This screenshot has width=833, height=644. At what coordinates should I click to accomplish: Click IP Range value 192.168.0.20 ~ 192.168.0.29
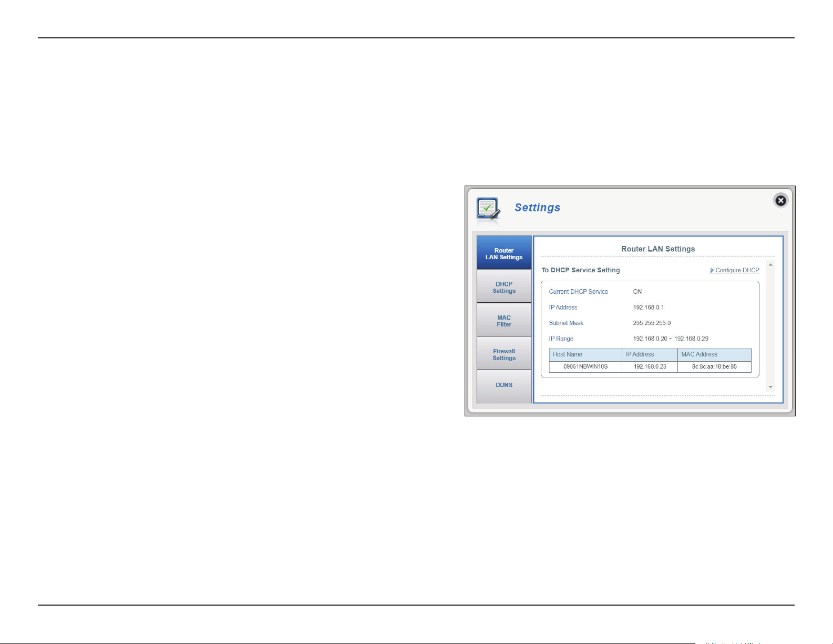[x=671, y=339]
